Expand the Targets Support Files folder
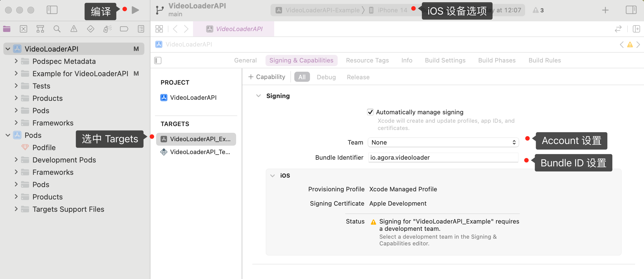This screenshot has width=644, height=279. point(16,209)
